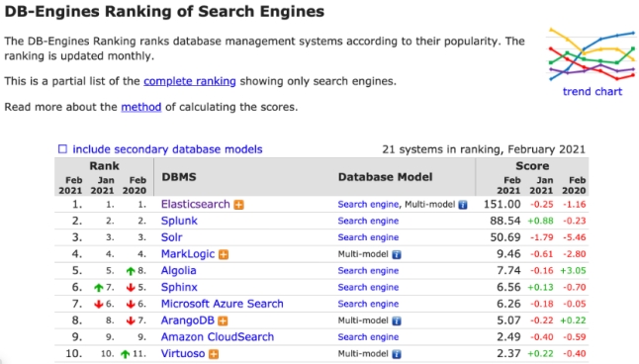Click the Search engine link in the Algolia row

pyautogui.click(x=368, y=271)
